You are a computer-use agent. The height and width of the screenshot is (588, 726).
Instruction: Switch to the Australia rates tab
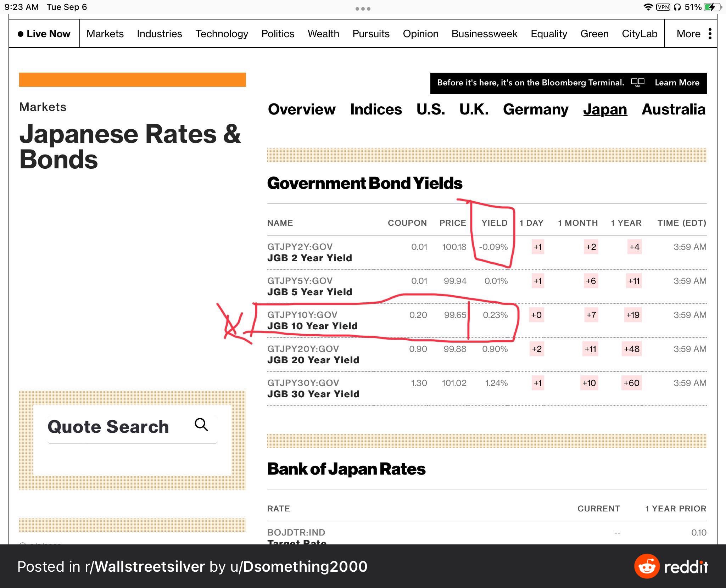674,109
